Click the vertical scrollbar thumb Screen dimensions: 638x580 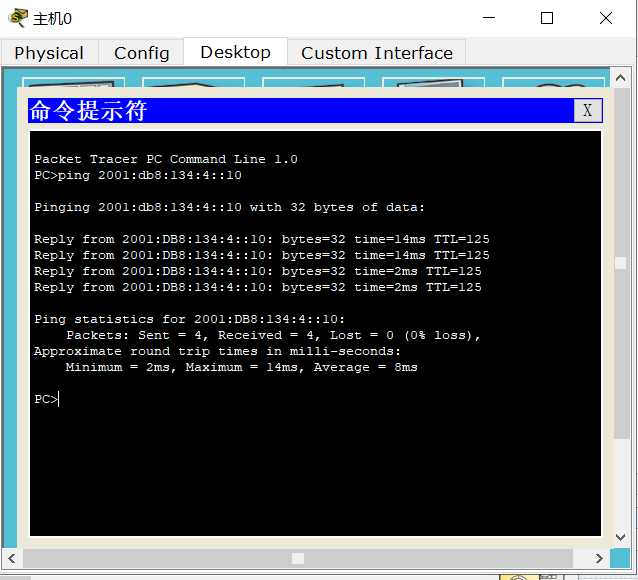tap(621, 263)
